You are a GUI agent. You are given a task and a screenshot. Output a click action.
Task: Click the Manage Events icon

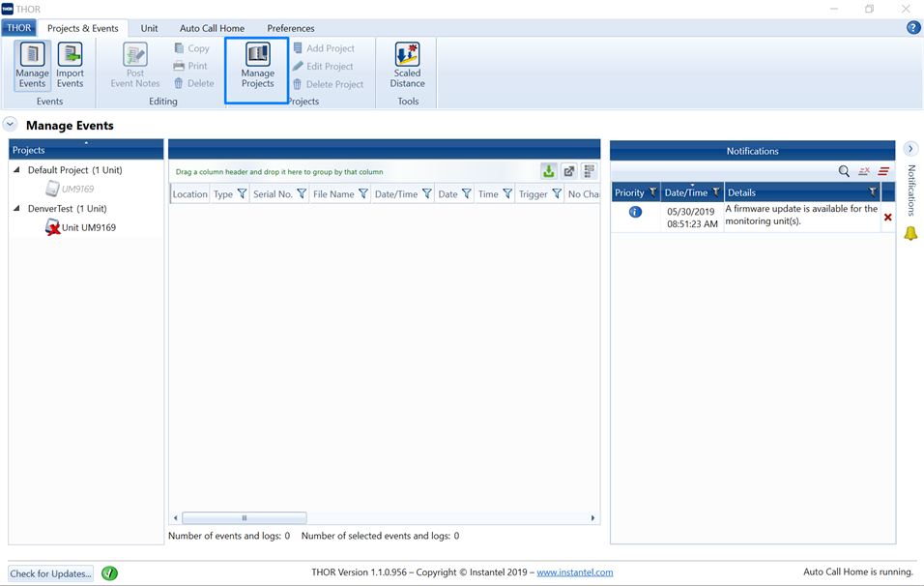(x=32, y=65)
